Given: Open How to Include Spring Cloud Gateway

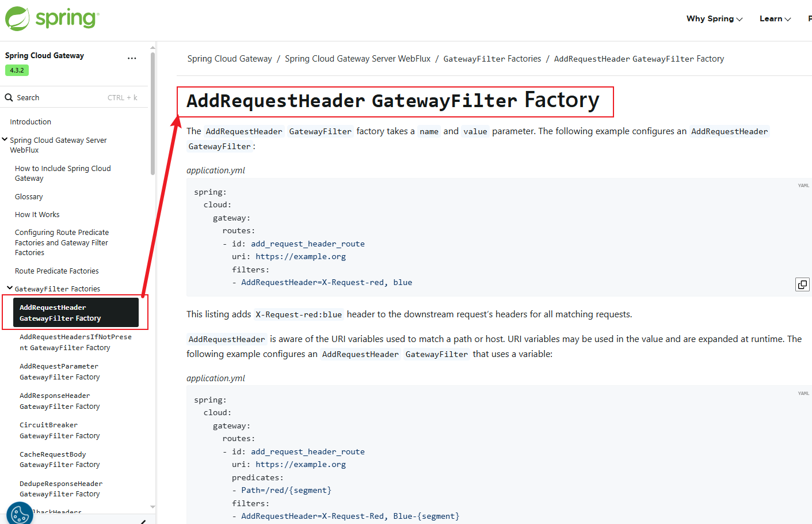Looking at the screenshot, I should 63,173.
